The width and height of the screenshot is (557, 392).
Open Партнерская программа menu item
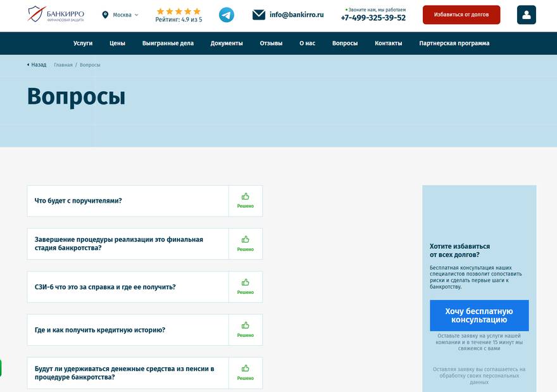point(454,43)
